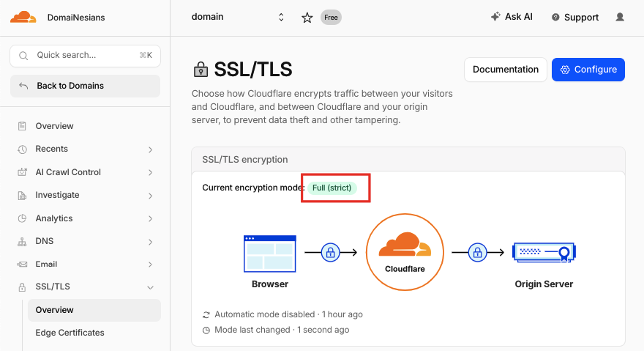Open the user profile account icon
The height and width of the screenshot is (351, 644).
pos(620,18)
